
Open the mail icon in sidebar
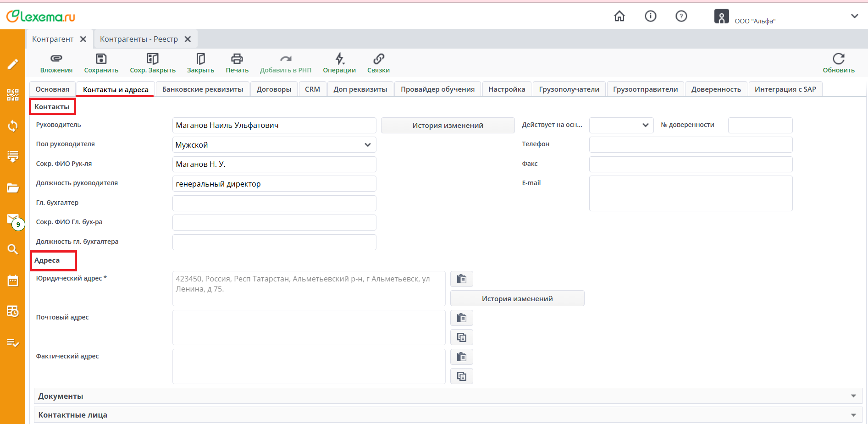click(13, 219)
